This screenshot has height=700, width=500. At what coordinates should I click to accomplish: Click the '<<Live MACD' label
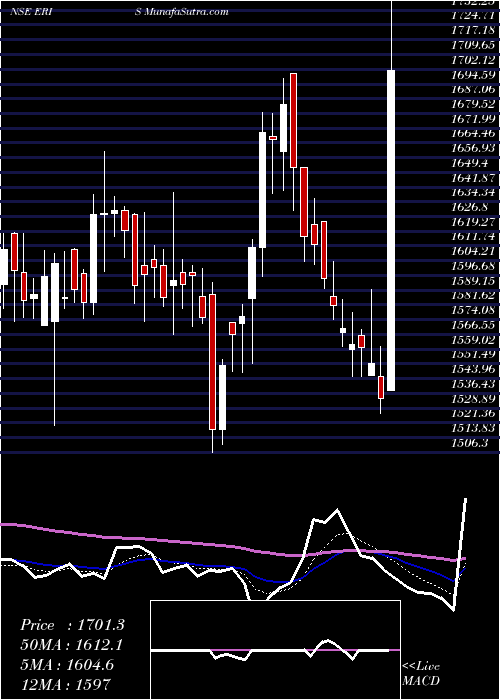tap(421, 673)
